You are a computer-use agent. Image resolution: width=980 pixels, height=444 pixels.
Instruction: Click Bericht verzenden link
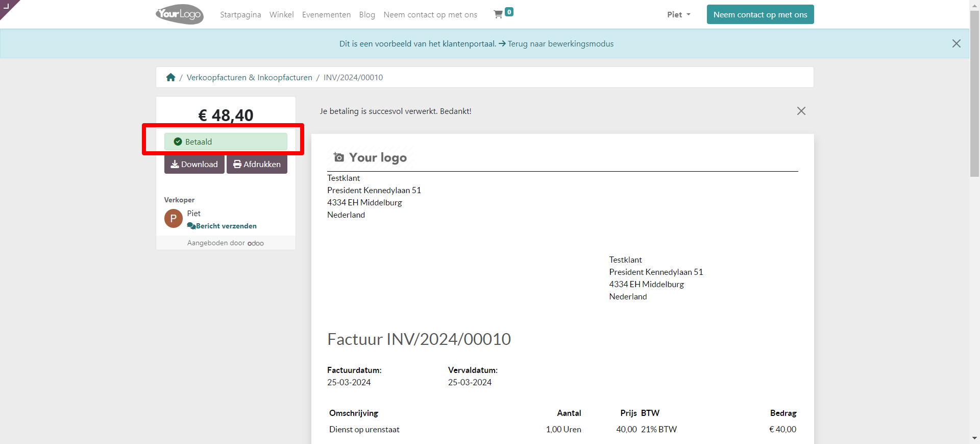(x=226, y=226)
